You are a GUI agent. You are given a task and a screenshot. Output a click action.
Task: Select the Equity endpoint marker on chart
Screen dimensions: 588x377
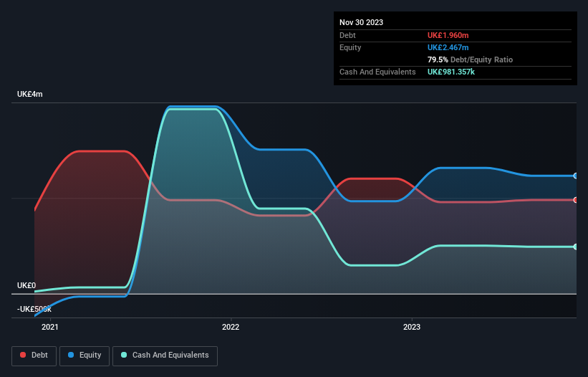coord(576,176)
